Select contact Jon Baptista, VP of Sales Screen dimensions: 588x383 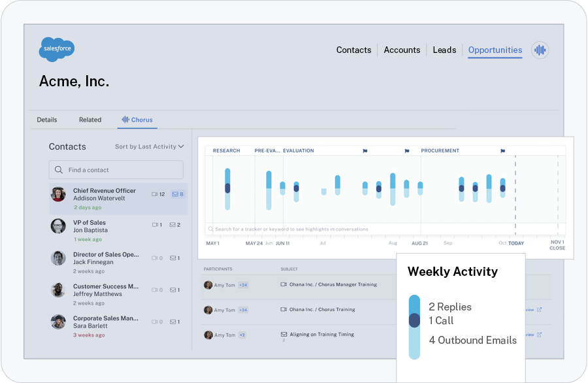click(118, 230)
